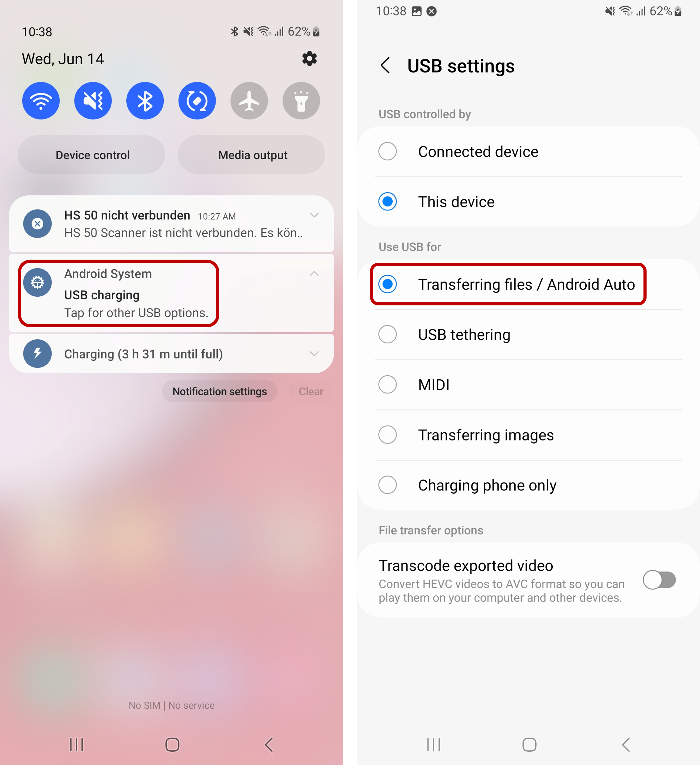Tap the Android System gear notification icon
Image resolution: width=700 pixels, height=765 pixels.
[37, 281]
